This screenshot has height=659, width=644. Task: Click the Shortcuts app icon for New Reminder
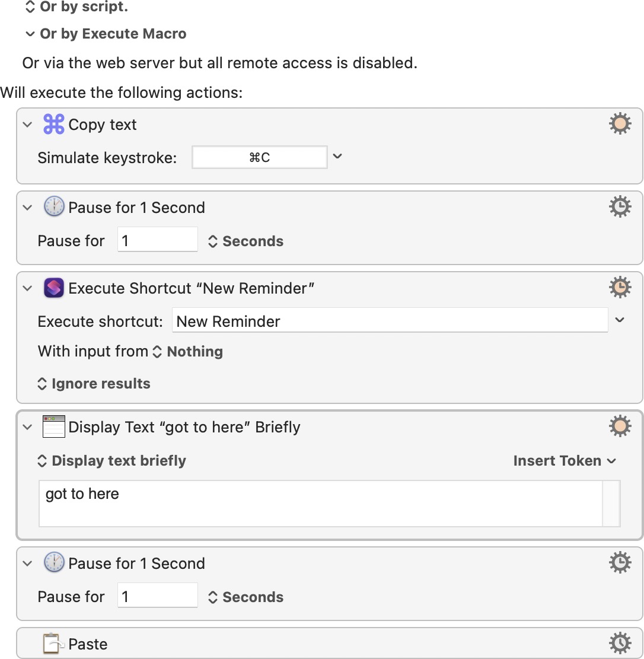pyautogui.click(x=54, y=288)
